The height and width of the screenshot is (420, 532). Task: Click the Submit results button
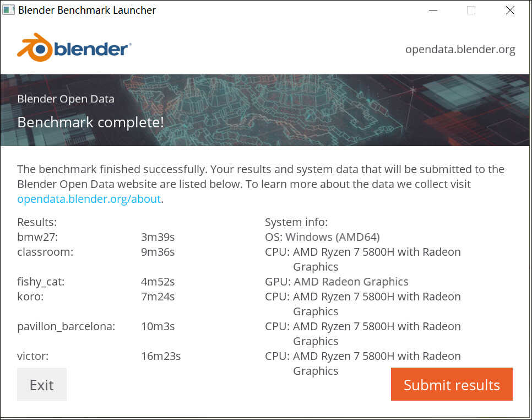[452, 384]
